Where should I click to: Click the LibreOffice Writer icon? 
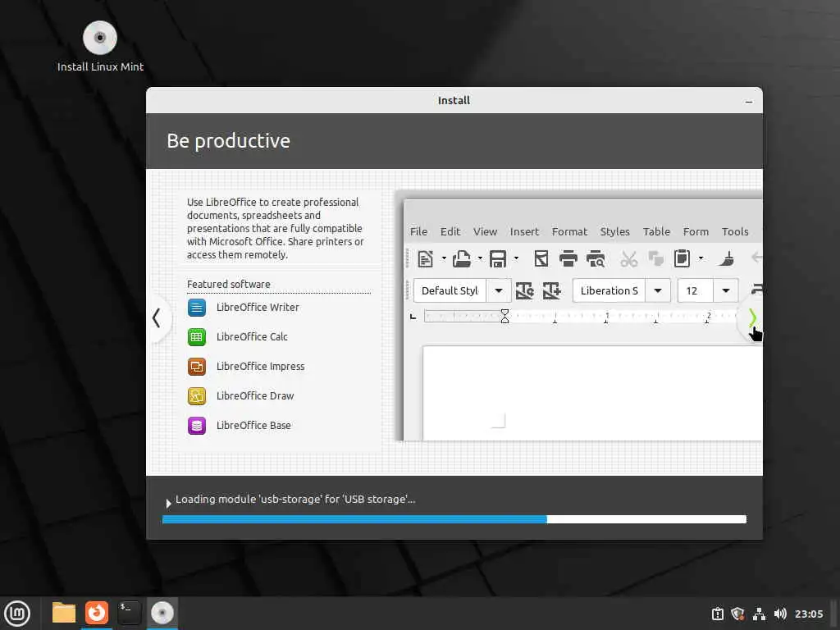(x=197, y=308)
